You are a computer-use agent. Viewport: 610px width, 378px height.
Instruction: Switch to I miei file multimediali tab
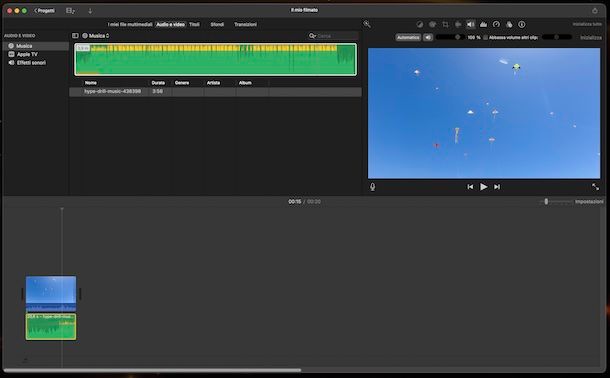pyautogui.click(x=130, y=24)
